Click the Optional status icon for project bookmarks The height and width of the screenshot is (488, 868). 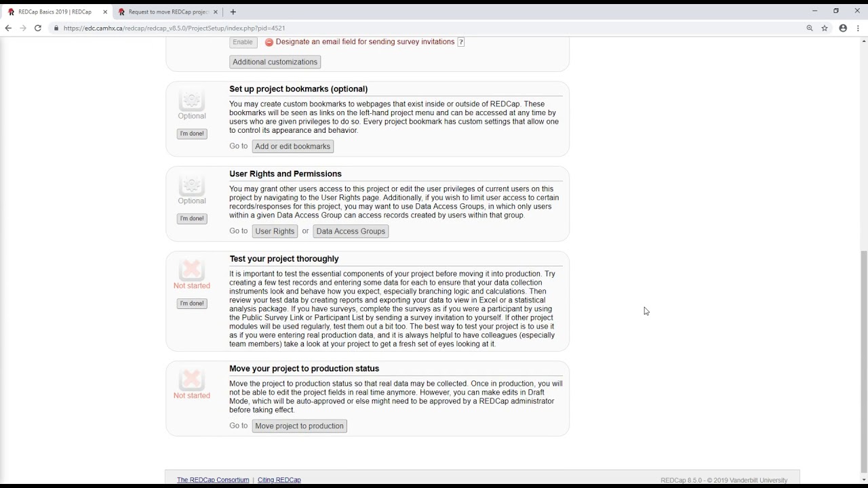(x=191, y=101)
